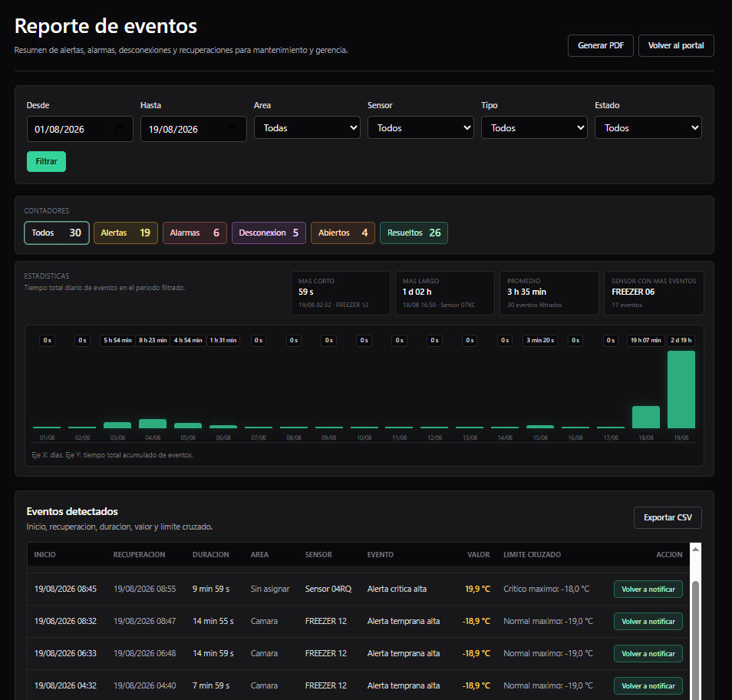
Task: Select the Desconexion 5 counter filter
Action: tap(269, 233)
